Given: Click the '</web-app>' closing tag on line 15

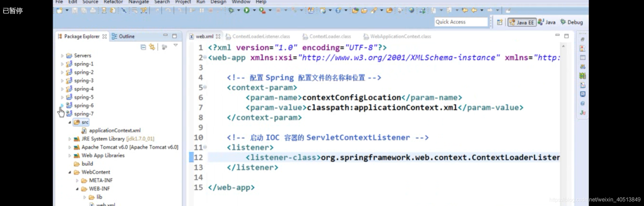Looking at the screenshot, I should pos(231,187).
